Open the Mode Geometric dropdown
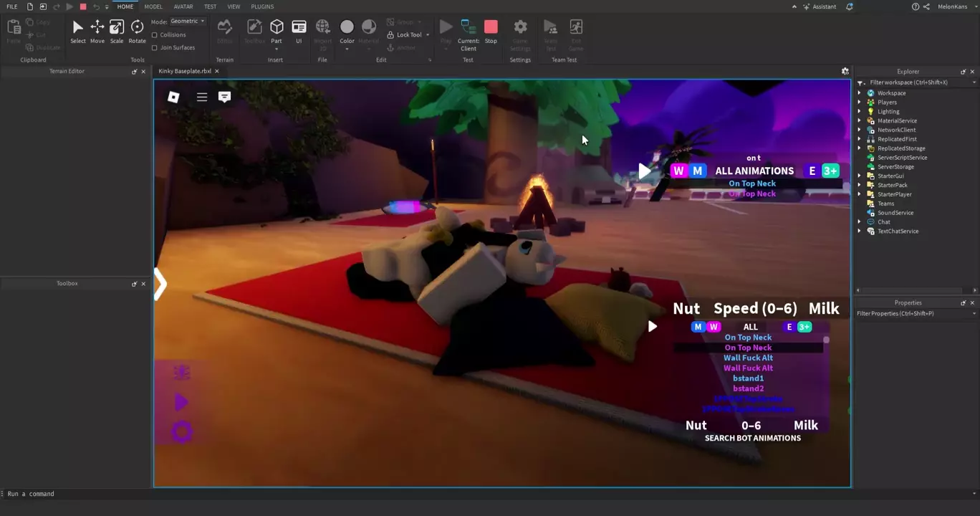980x516 pixels. [188, 21]
